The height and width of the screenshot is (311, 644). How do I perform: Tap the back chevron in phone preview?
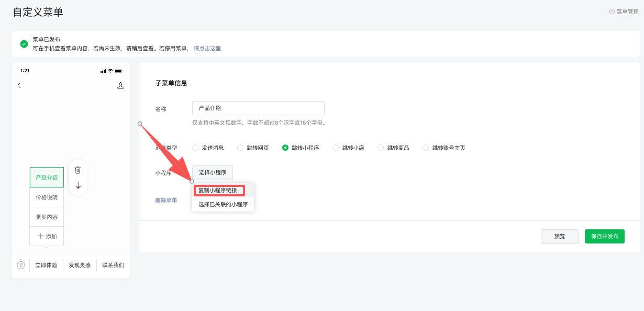(19, 85)
